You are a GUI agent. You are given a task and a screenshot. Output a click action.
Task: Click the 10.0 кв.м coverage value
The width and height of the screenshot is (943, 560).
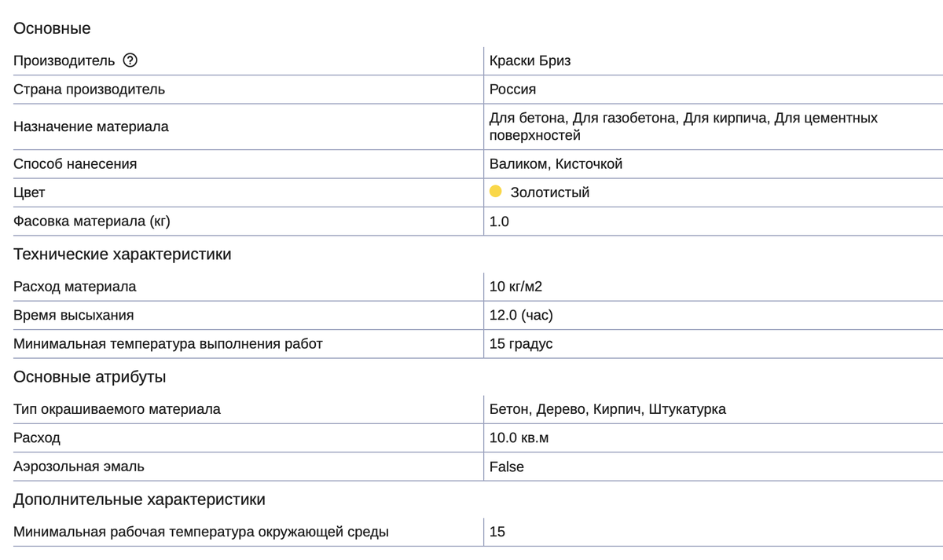[x=519, y=437]
